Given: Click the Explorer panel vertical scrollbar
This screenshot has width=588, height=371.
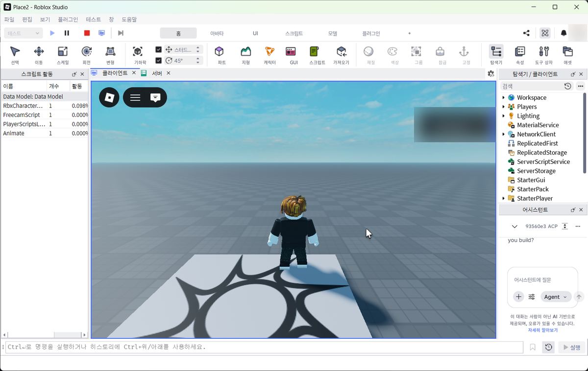Looking at the screenshot, I should point(585,132).
